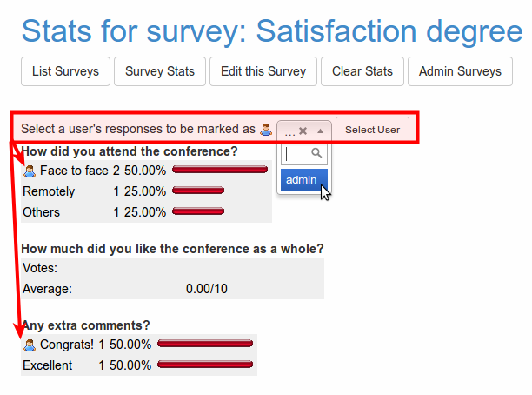The width and height of the screenshot is (532, 395).
Task: Click the user icon next to Congrats!
Action: point(30,345)
